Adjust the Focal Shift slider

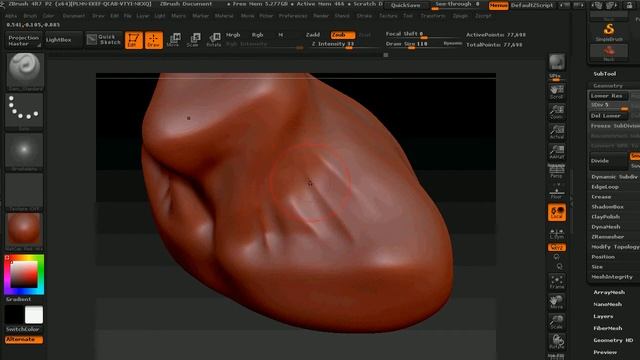click(422, 34)
